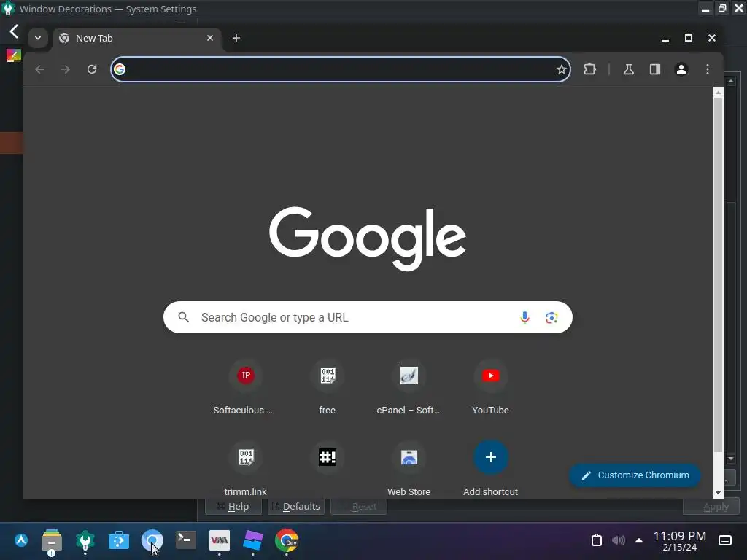
Task: Launch terminal from taskbar
Action: (x=186, y=540)
